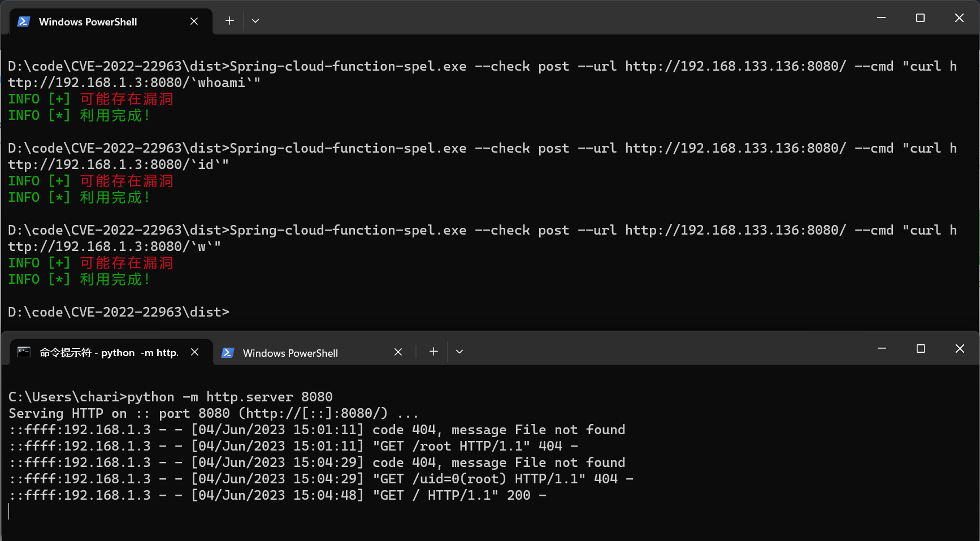980x541 pixels.
Task: Click the PowerShell icon in the lower window's second tab
Action: [227, 353]
